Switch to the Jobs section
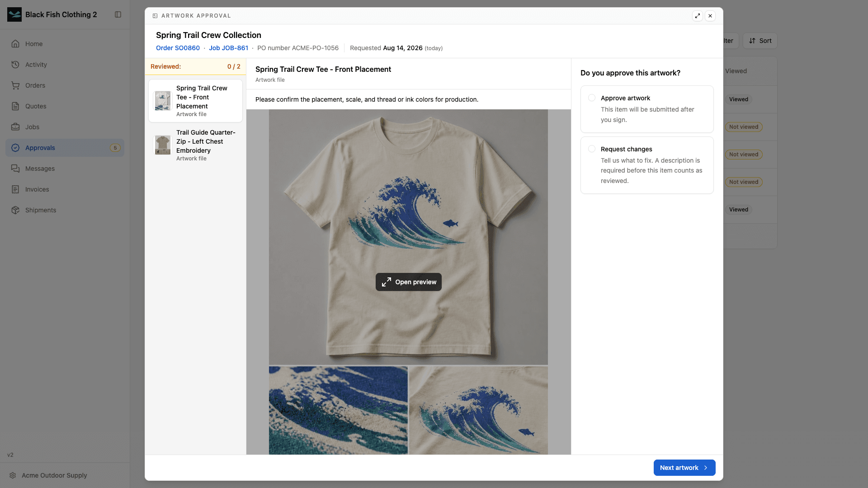Viewport: 868px width, 488px height. [x=65, y=127]
